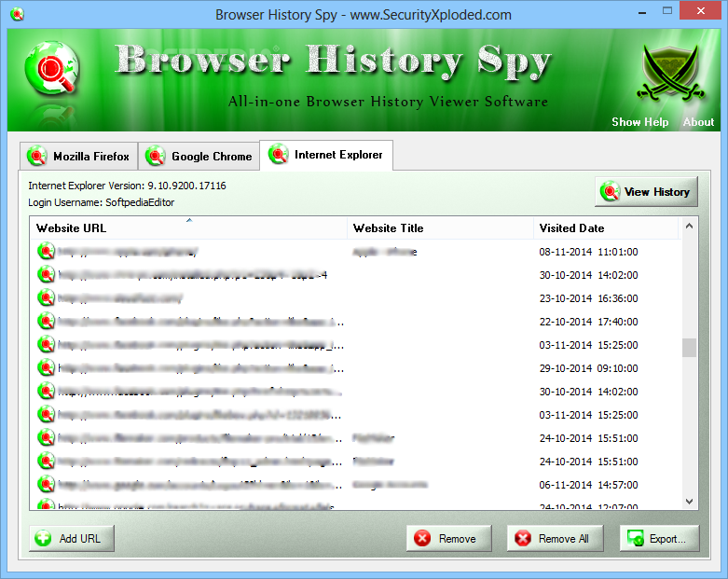Click the row icon dated 29-10-2014 09:10:00
This screenshot has width=728, height=579.
click(46, 367)
